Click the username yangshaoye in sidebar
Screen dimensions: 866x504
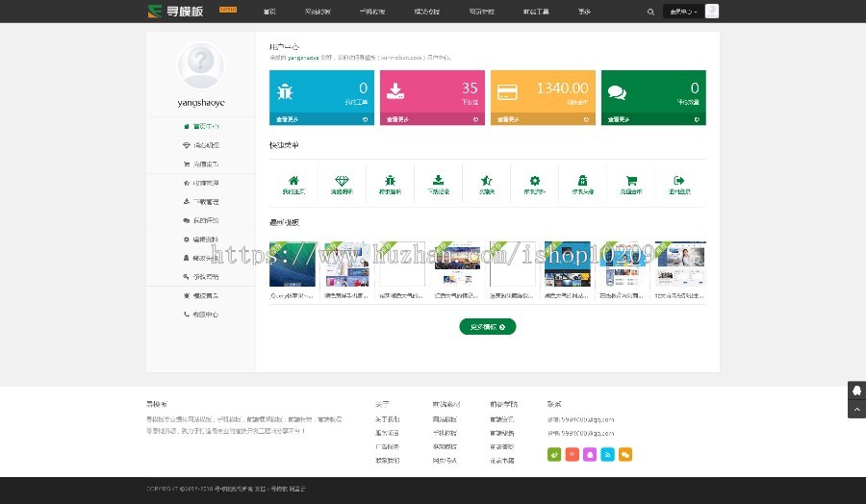(x=201, y=103)
